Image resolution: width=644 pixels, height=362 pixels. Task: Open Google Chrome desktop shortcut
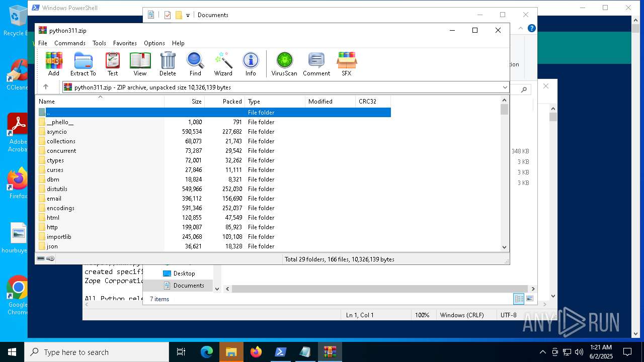[18, 296]
